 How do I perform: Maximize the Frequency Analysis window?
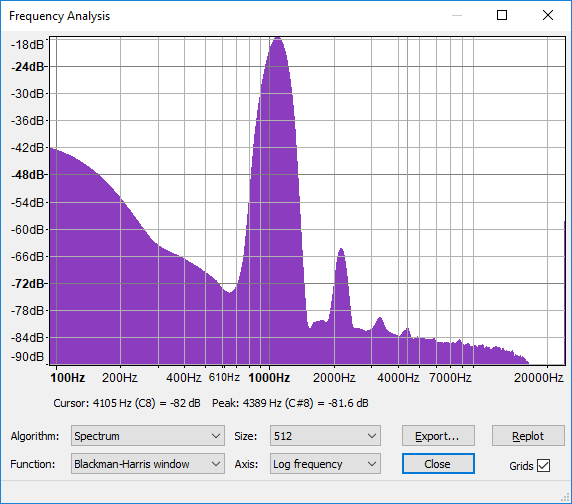pyautogui.click(x=502, y=15)
